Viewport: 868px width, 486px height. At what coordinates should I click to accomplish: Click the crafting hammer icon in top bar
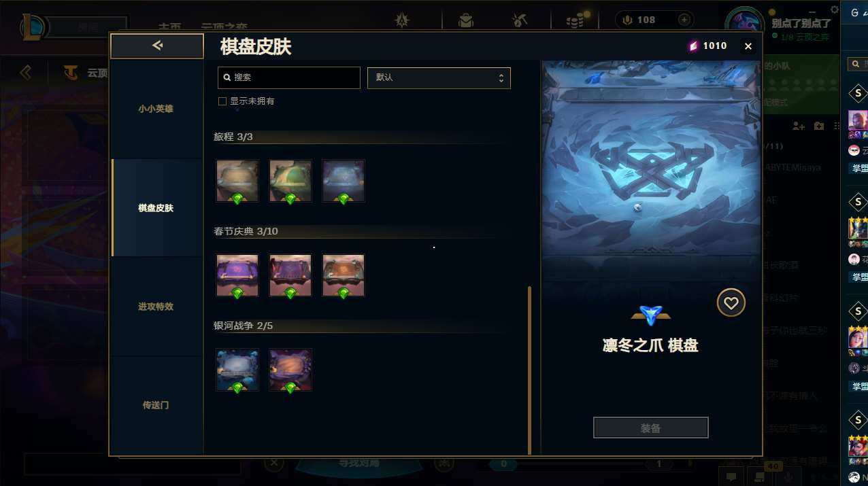[520, 20]
